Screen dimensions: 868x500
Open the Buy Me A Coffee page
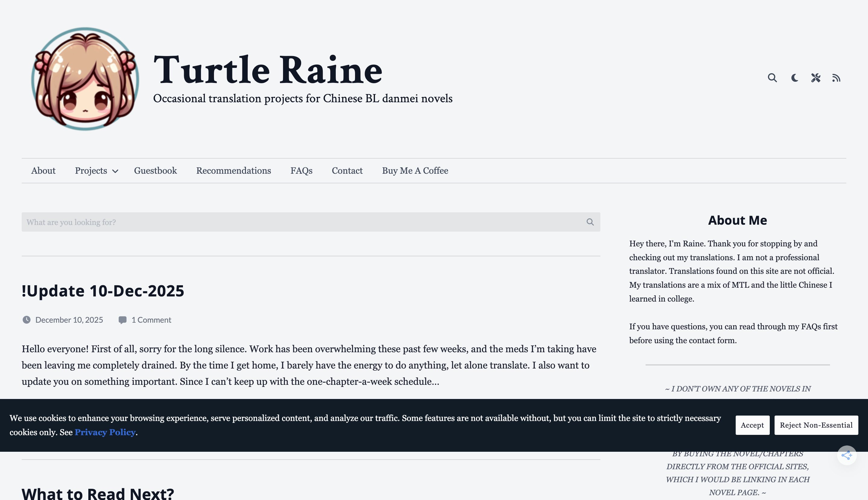(x=415, y=171)
